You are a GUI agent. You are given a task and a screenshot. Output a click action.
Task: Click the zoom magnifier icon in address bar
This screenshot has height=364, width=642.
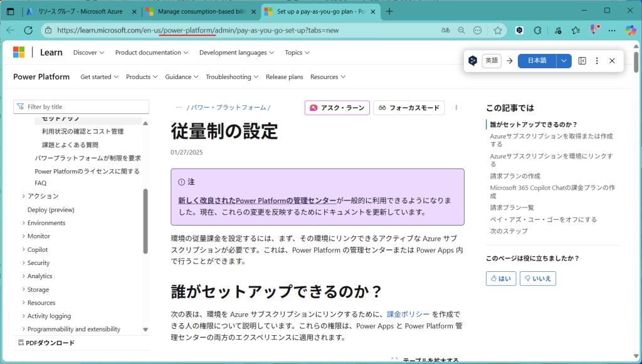[461, 30]
